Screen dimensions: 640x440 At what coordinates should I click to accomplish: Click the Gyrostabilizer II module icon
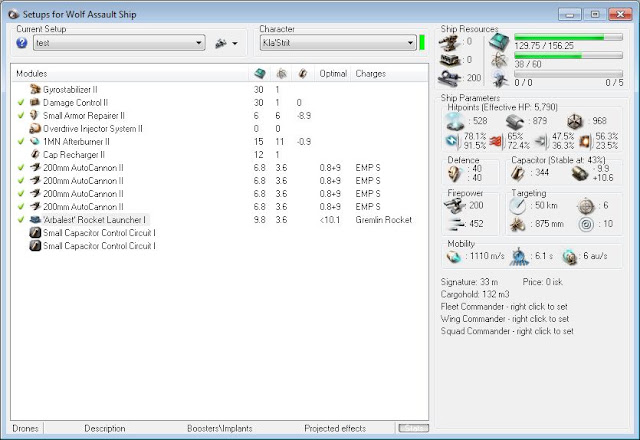click(x=36, y=89)
